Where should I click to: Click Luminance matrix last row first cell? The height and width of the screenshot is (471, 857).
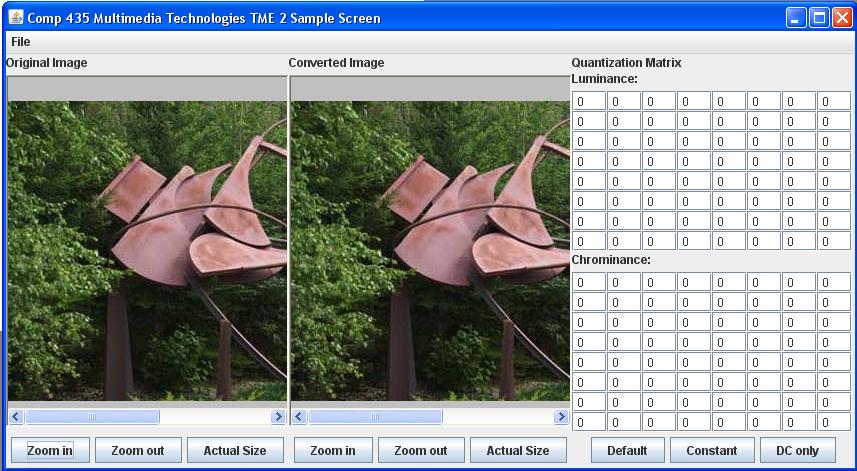(589, 241)
